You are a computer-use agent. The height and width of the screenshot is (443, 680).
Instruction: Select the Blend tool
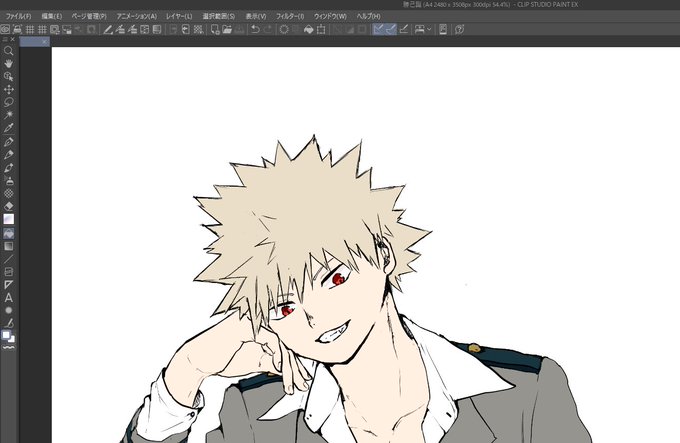[x=8, y=219]
